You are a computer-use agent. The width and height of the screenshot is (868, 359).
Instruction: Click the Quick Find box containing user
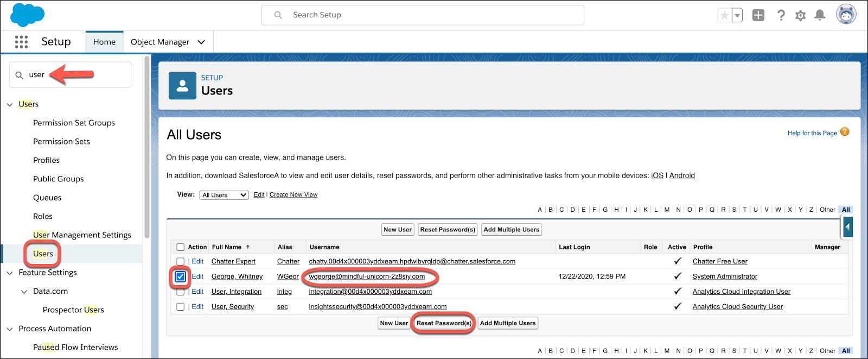pos(70,74)
